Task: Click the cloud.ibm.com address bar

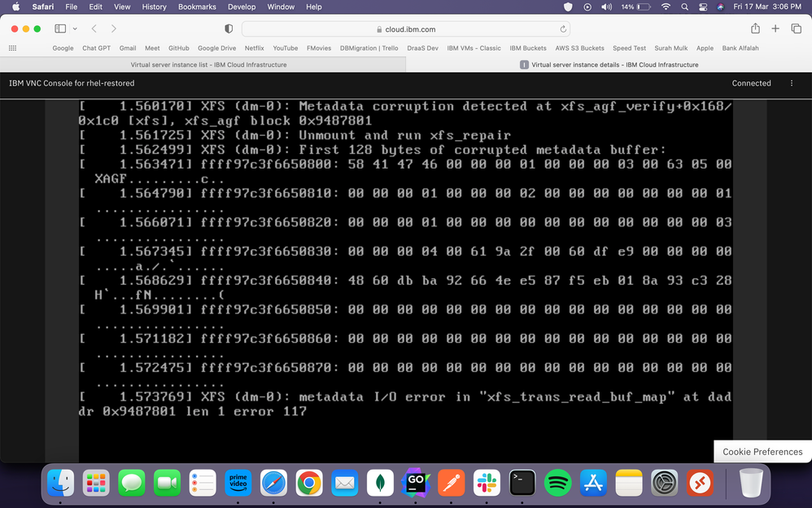Action: coord(407,29)
